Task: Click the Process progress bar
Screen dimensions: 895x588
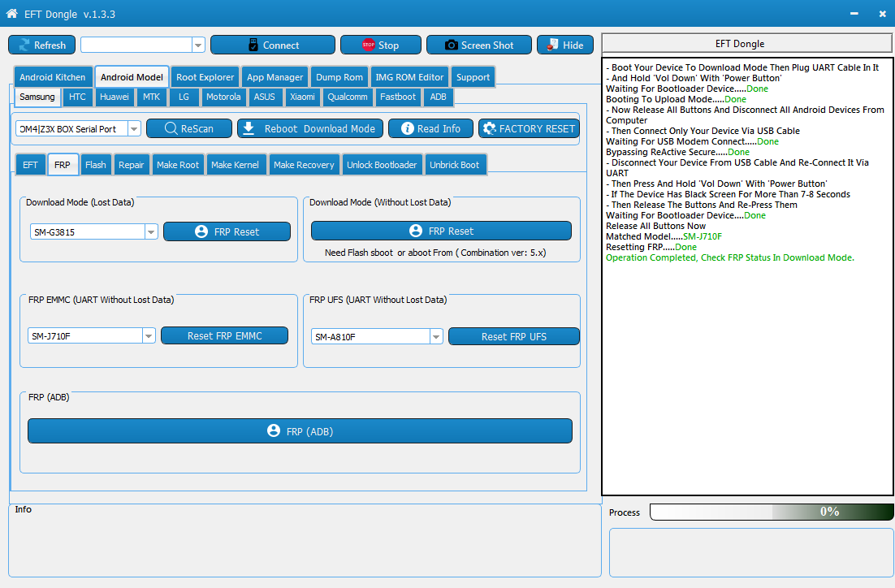Action: [x=772, y=512]
